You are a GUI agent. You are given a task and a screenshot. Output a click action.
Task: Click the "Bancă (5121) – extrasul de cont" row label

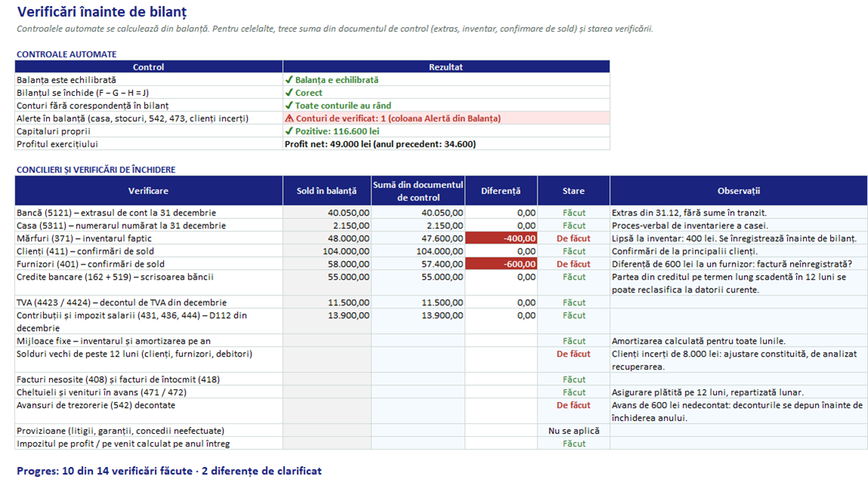pyautogui.click(x=148, y=212)
